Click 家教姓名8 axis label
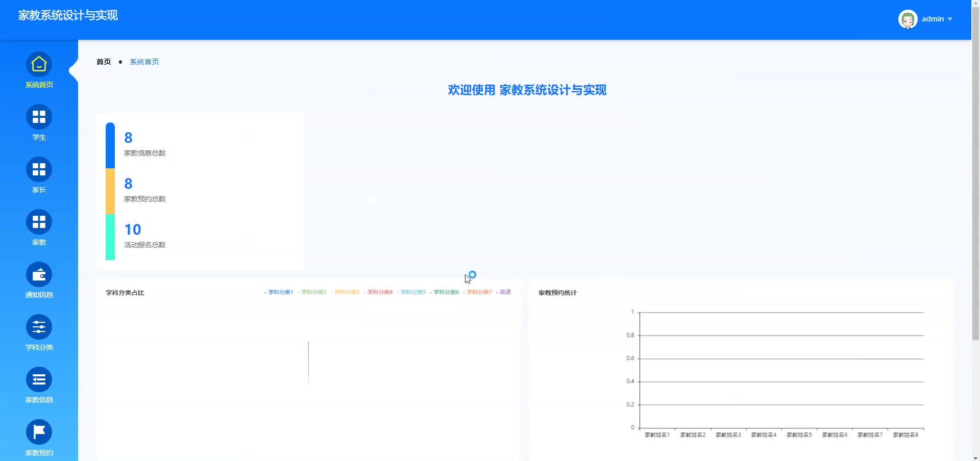This screenshot has width=980, height=461. click(905, 435)
